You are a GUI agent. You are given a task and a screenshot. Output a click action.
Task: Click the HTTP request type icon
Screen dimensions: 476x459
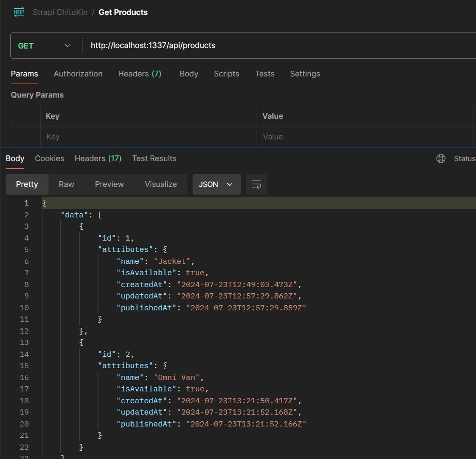click(x=19, y=12)
